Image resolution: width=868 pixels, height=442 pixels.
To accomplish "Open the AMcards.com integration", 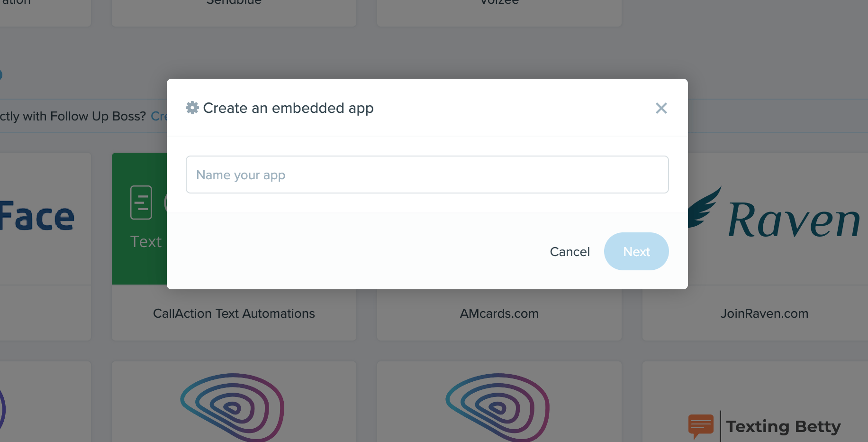I will [499, 313].
